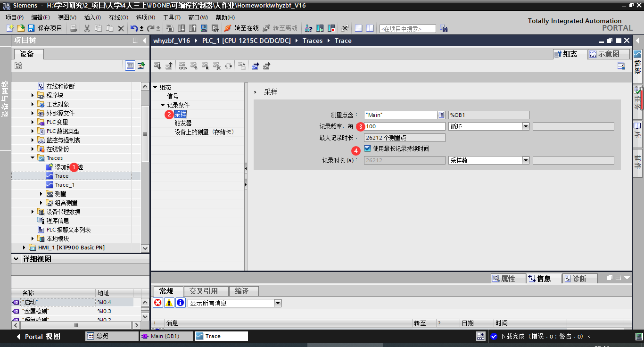Screen dimensions: 644x347
Task: Collapse project tree with left arrow icon
Action: (144, 41)
